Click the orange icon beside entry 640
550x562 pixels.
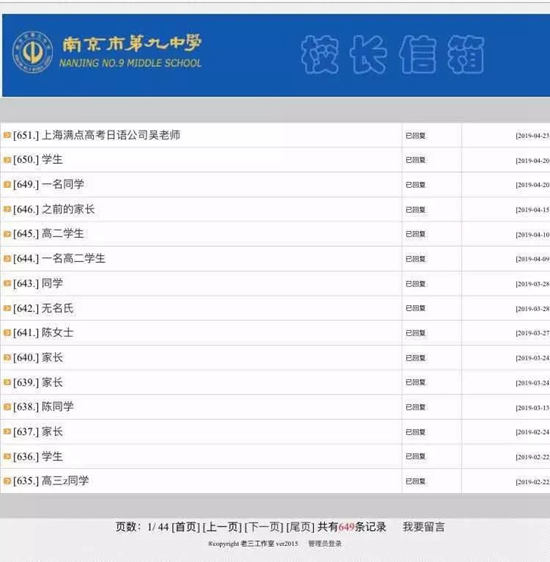(7, 358)
